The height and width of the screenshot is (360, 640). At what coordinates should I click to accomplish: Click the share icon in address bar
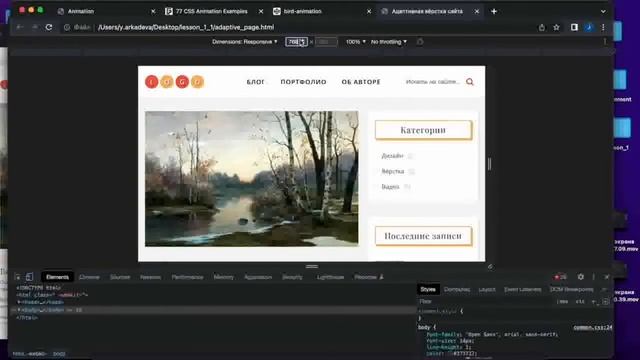pyautogui.click(x=542, y=27)
